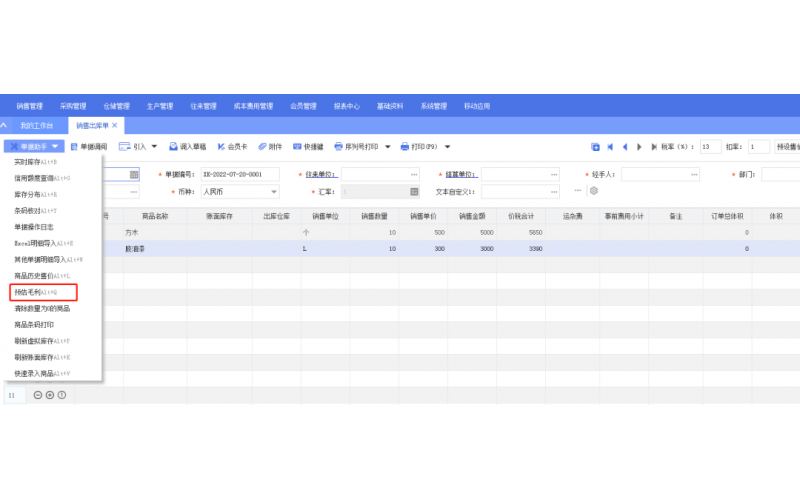Open the date picker calendar icon
This screenshot has width=800, height=500.
pyautogui.click(x=134, y=174)
